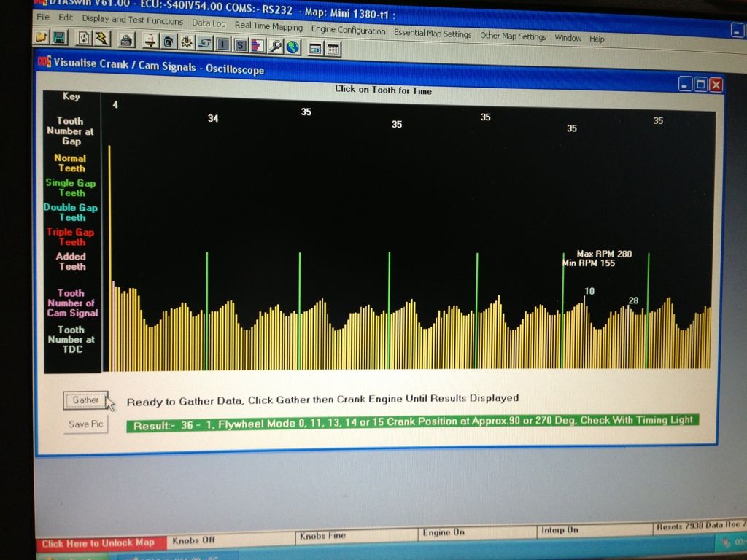Toggle the Knobs Fine status field
747x560 pixels.
click(322, 537)
